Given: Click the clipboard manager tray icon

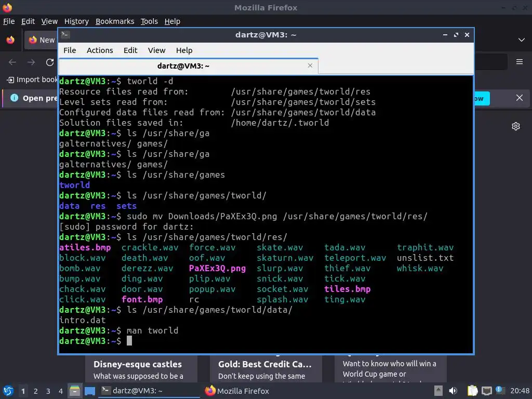Looking at the screenshot, I should tap(472, 391).
